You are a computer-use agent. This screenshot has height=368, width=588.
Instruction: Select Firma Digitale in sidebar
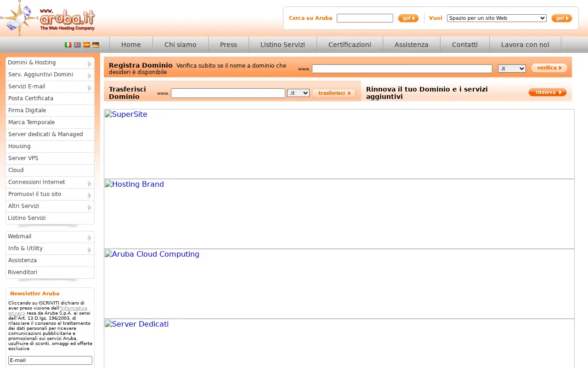click(50, 110)
